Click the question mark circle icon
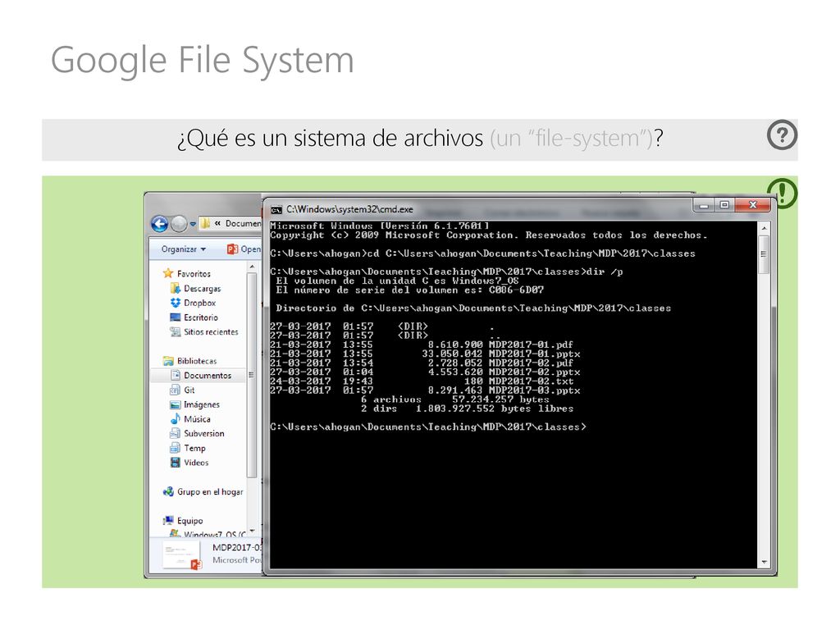 [x=782, y=135]
